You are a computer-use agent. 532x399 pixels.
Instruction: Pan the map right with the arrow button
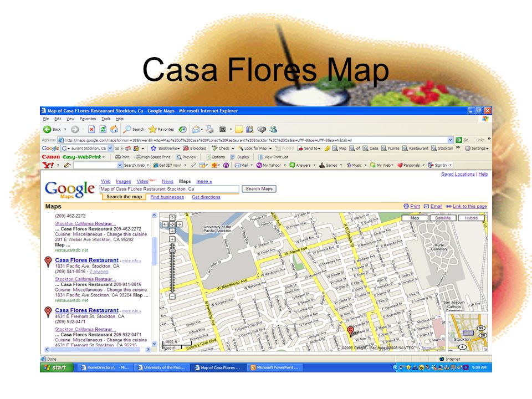tap(179, 224)
